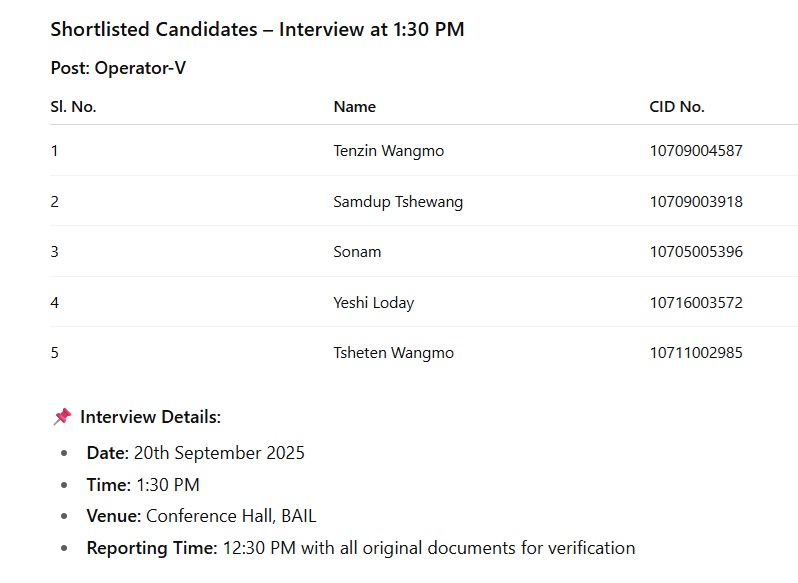This screenshot has height=583, width=798.
Task: Click CID number 10709003918
Action: (x=696, y=202)
